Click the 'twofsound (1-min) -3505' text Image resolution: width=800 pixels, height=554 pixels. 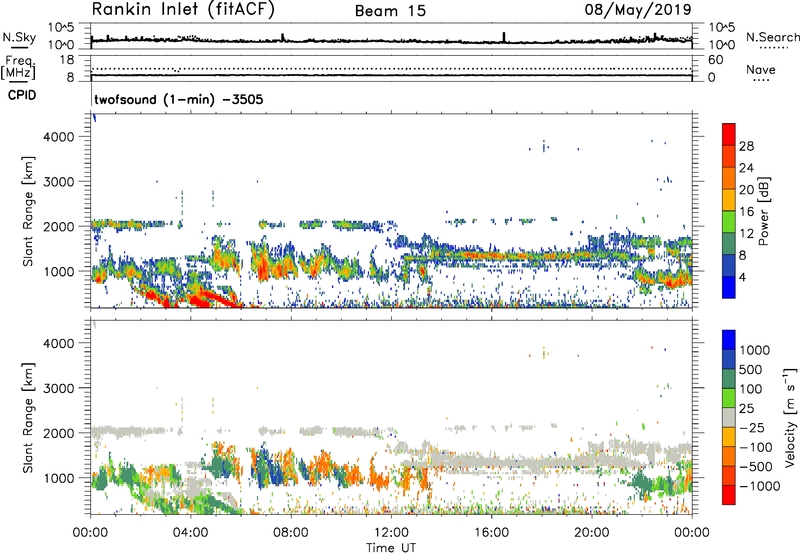(x=179, y=99)
